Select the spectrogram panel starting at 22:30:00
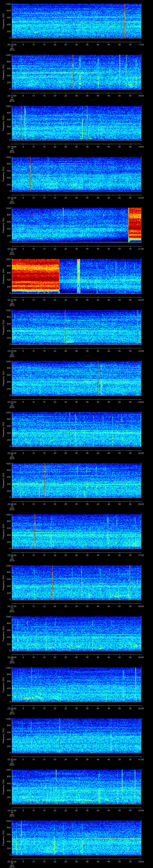 (x=76, y=736)
